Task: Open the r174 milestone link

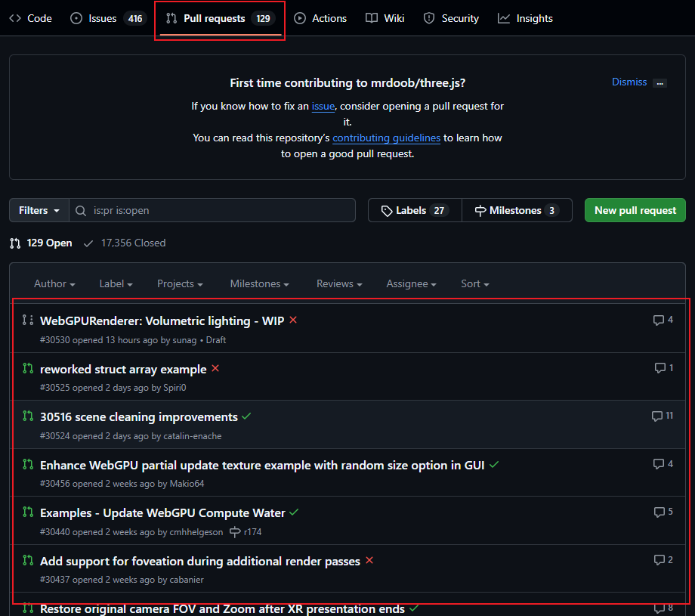Action: [246, 532]
